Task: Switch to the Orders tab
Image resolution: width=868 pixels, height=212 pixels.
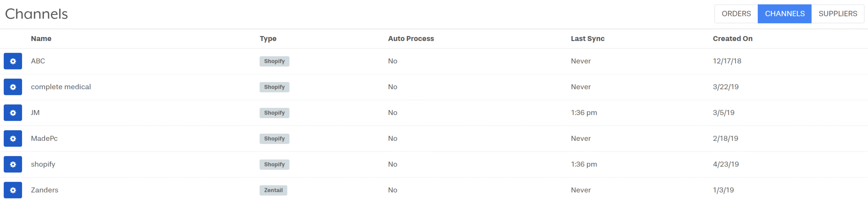Action: (736, 14)
